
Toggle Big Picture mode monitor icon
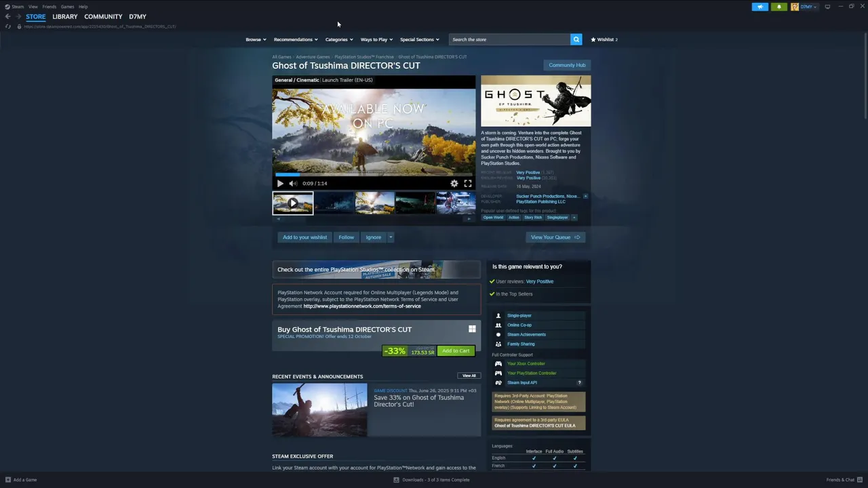click(x=827, y=7)
